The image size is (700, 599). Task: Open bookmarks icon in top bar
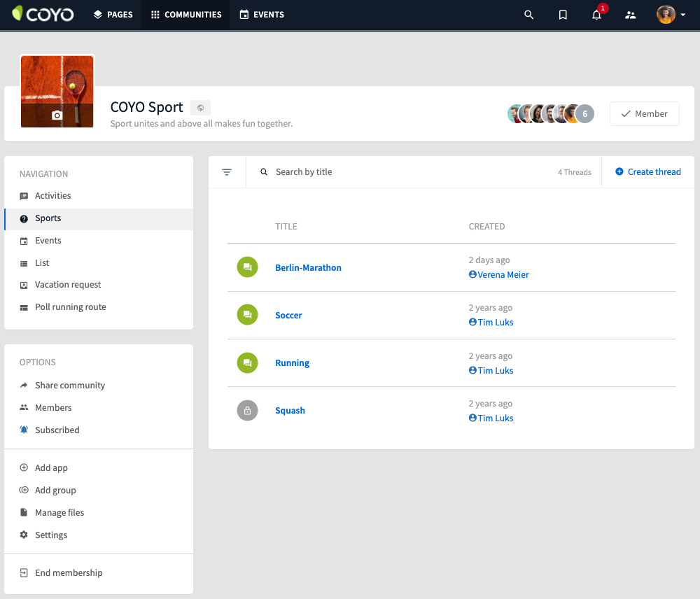pos(563,15)
